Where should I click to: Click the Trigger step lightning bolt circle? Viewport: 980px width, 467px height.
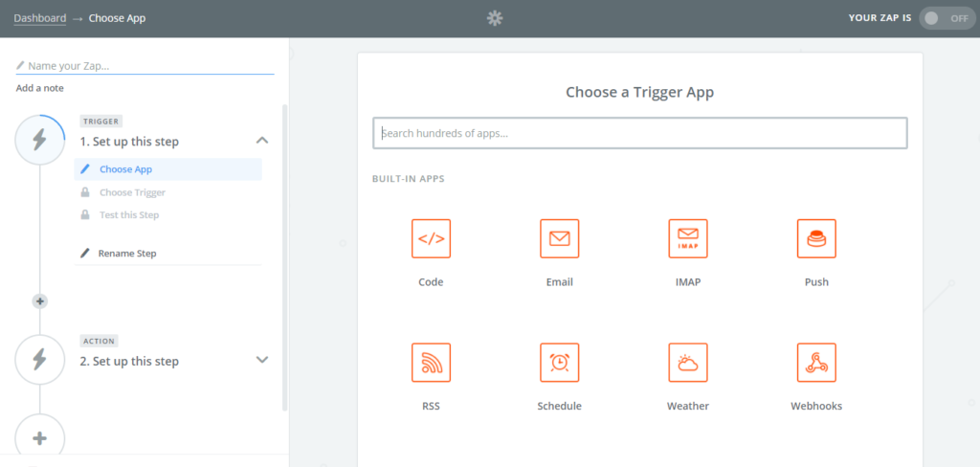pyautogui.click(x=40, y=140)
